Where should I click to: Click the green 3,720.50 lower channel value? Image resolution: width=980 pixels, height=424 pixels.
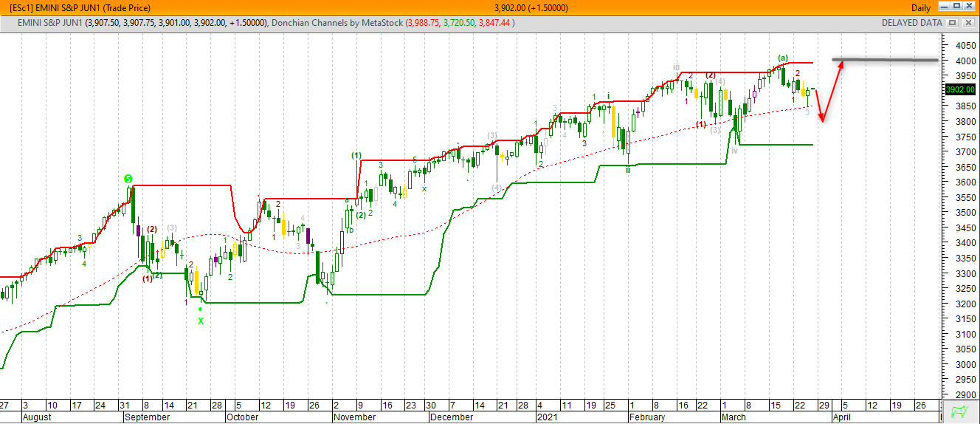coord(459,23)
